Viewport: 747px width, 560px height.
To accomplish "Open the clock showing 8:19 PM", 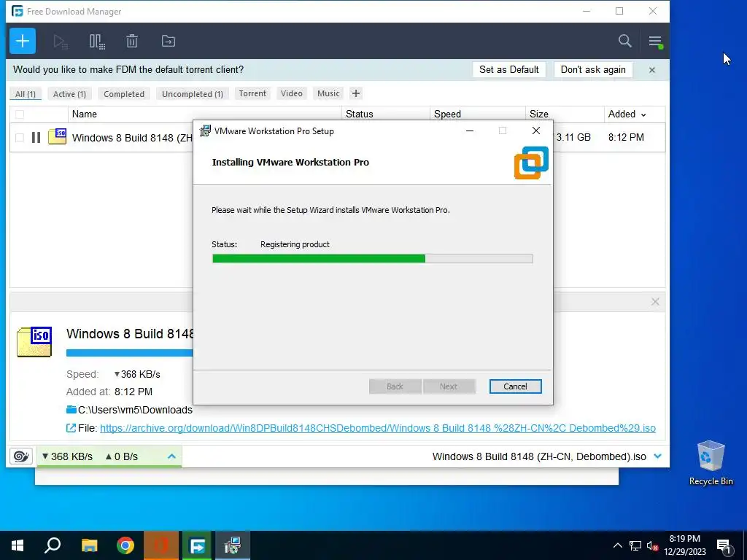I will [685, 545].
